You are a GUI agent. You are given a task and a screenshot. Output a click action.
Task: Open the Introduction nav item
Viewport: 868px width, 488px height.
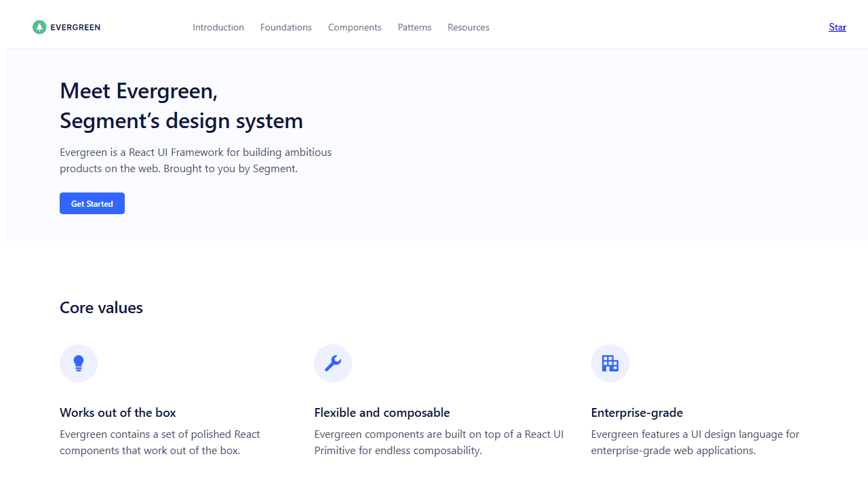[218, 27]
